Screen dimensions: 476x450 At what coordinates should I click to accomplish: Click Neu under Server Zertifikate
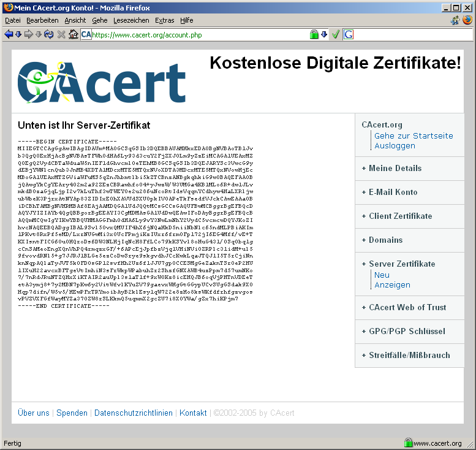pos(382,275)
